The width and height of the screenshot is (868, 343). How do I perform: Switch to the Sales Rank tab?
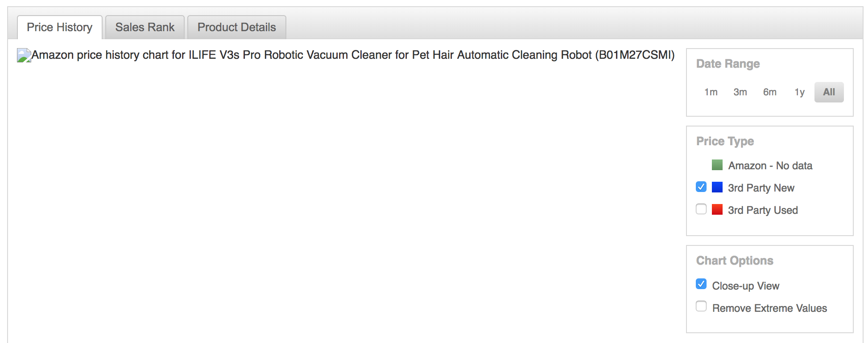pyautogui.click(x=145, y=27)
